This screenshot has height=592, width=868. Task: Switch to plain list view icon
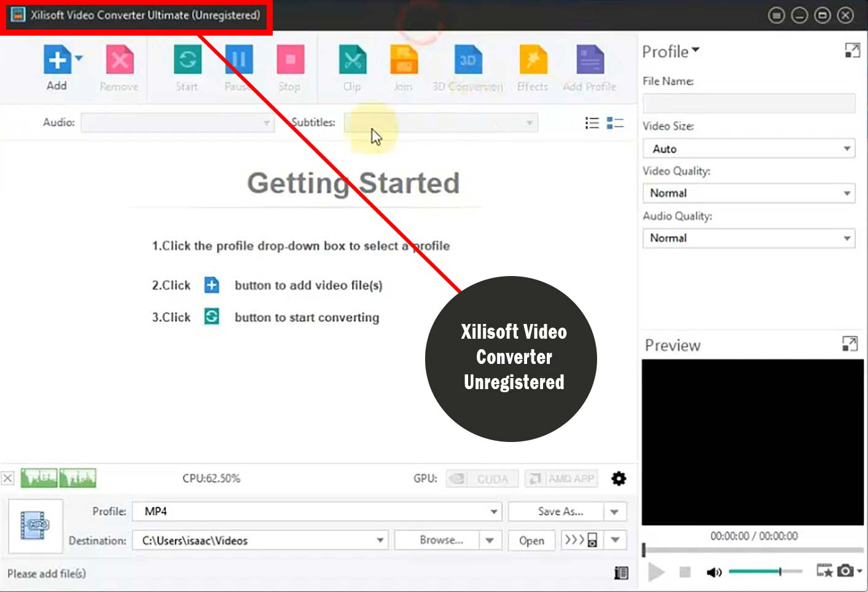click(592, 123)
